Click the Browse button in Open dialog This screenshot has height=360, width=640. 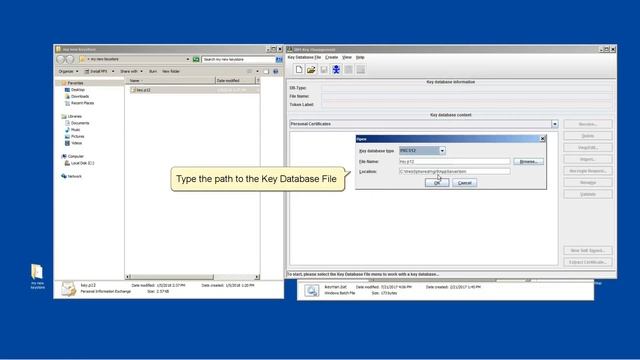coord(529,162)
